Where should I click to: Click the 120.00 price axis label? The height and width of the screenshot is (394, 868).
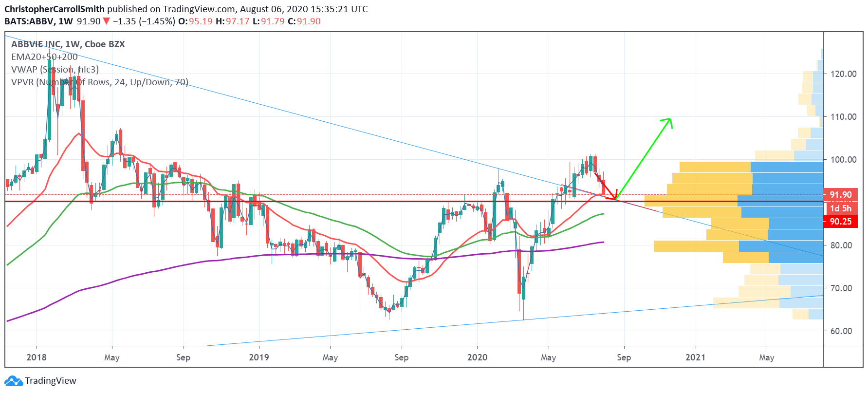pyautogui.click(x=844, y=74)
